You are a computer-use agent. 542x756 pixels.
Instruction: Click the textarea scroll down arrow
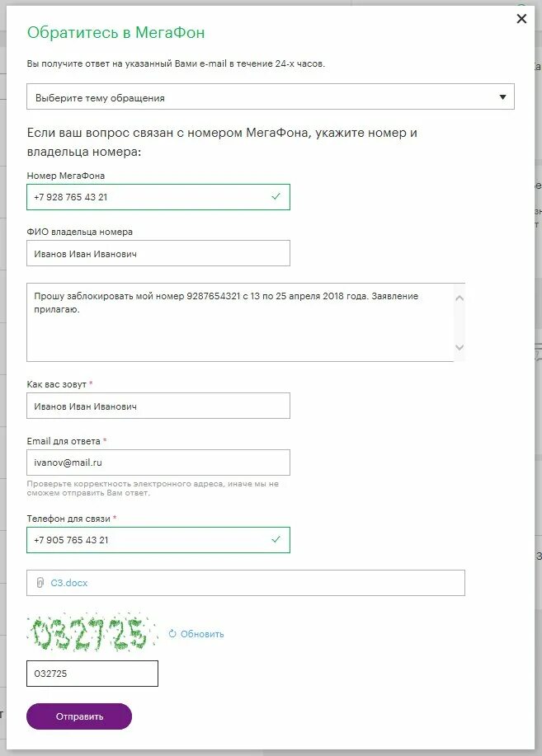pos(460,347)
